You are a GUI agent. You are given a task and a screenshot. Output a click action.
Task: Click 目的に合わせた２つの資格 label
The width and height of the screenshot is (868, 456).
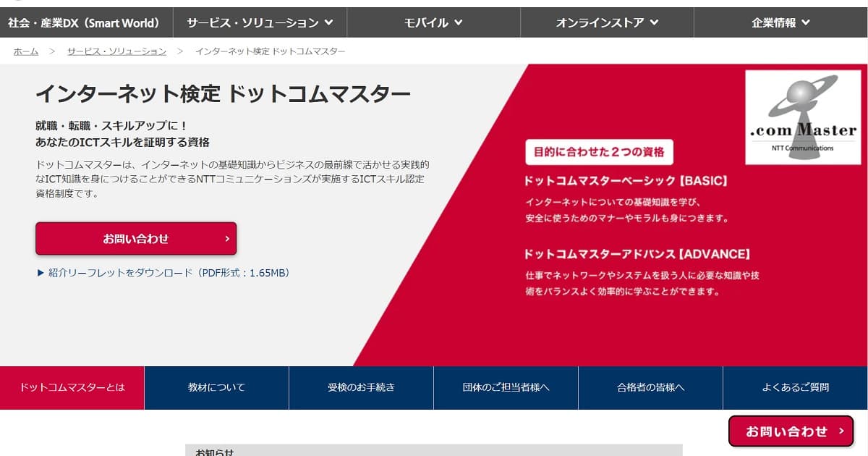599,152
